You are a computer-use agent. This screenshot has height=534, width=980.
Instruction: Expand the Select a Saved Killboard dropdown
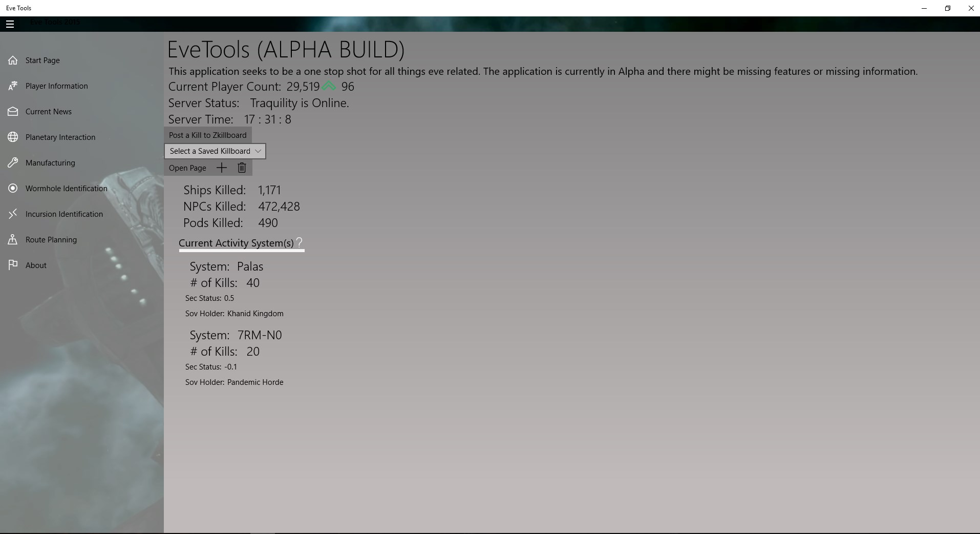215,151
